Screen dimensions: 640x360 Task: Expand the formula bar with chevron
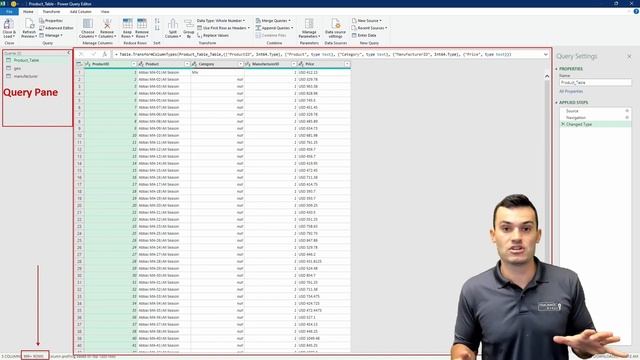pyautogui.click(x=546, y=54)
